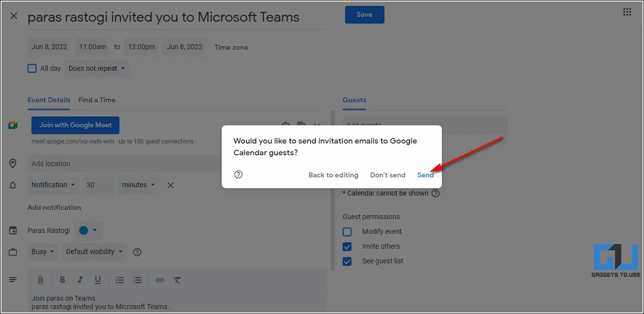Click the end date Jun 8, 2022
Screen dimensions: 644x314
[x=184, y=47]
